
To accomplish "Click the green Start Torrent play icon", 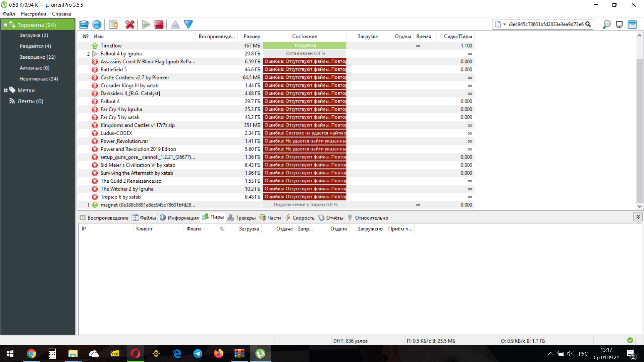I will tap(146, 24).
